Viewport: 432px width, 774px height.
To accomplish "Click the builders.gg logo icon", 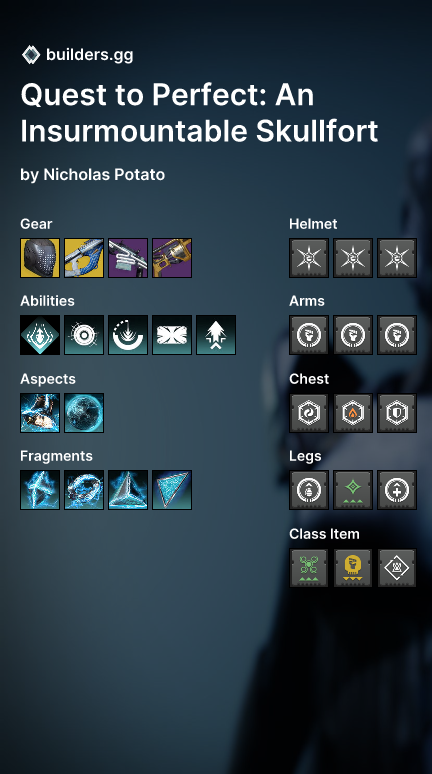I will pyautogui.click(x=31, y=55).
